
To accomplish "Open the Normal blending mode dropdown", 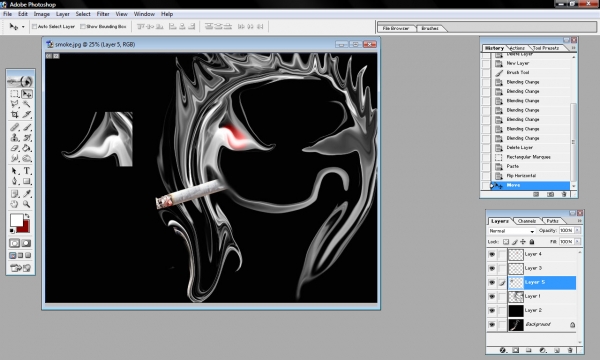I will tap(512, 231).
